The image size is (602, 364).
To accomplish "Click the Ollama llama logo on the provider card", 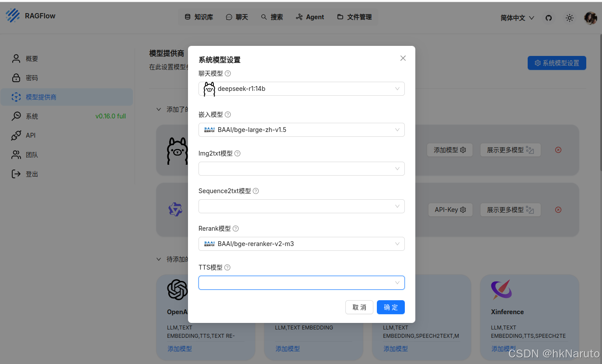I will [x=177, y=151].
